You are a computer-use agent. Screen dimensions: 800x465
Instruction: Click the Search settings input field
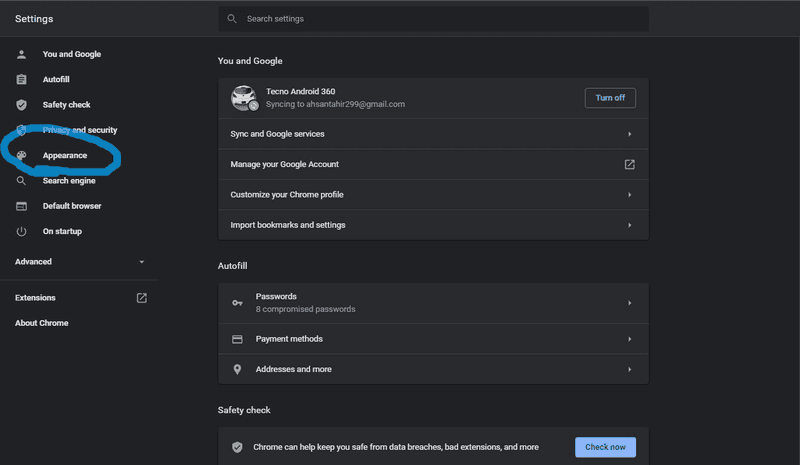(x=433, y=19)
